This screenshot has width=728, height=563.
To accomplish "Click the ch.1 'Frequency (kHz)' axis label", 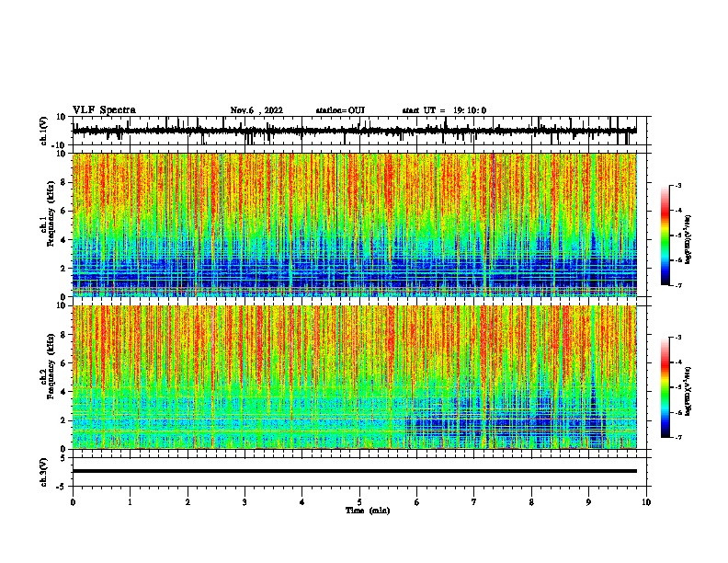I will pyautogui.click(x=50, y=214).
